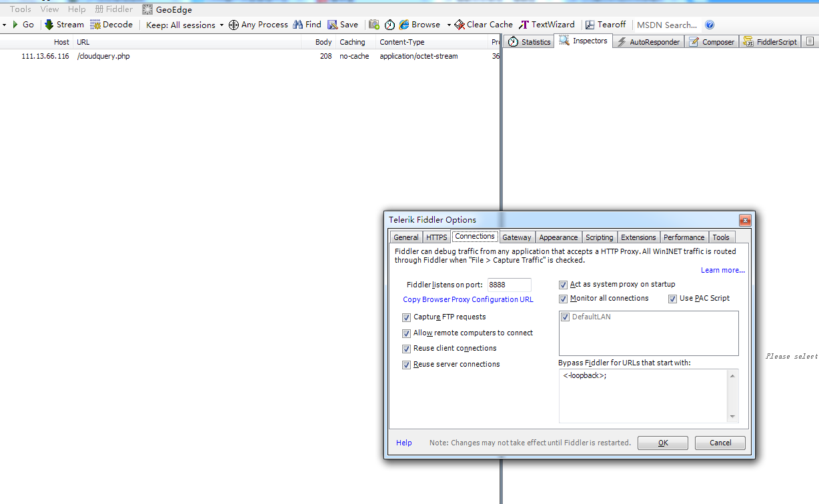
Task: Click the bypass list scrollbar up arrow
Action: pos(733,376)
